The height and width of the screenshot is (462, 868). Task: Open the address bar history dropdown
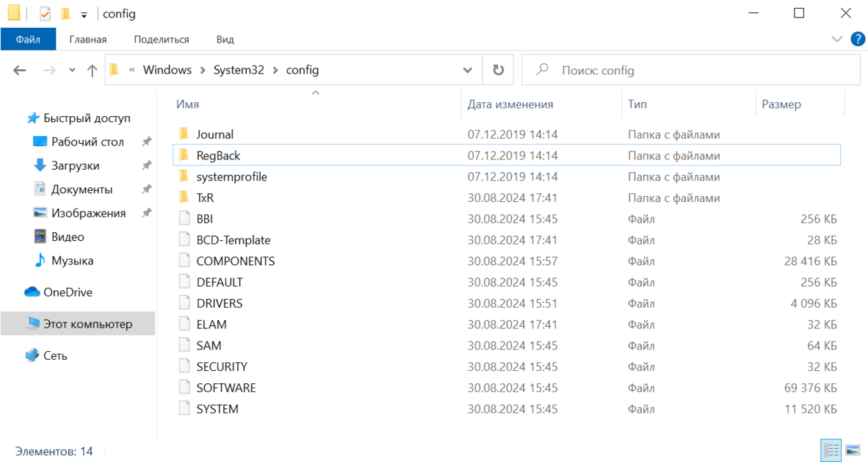coord(468,71)
